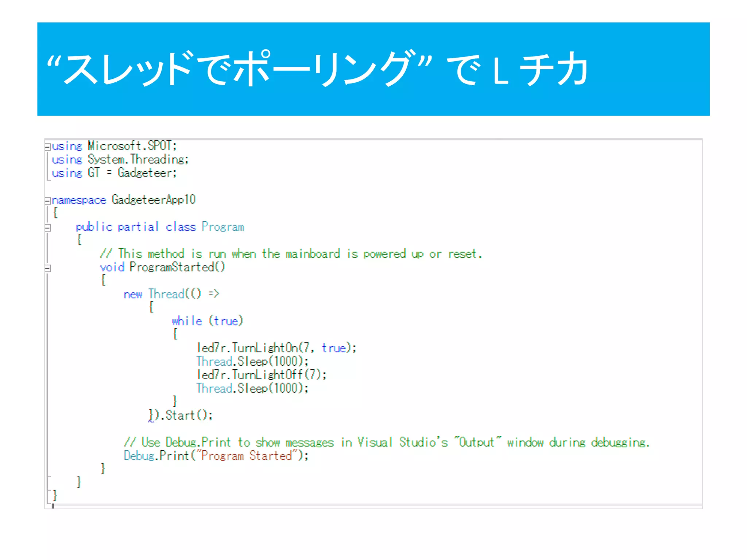Collapse the Program class outline toggle
747x560 pixels.
click(x=47, y=228)
